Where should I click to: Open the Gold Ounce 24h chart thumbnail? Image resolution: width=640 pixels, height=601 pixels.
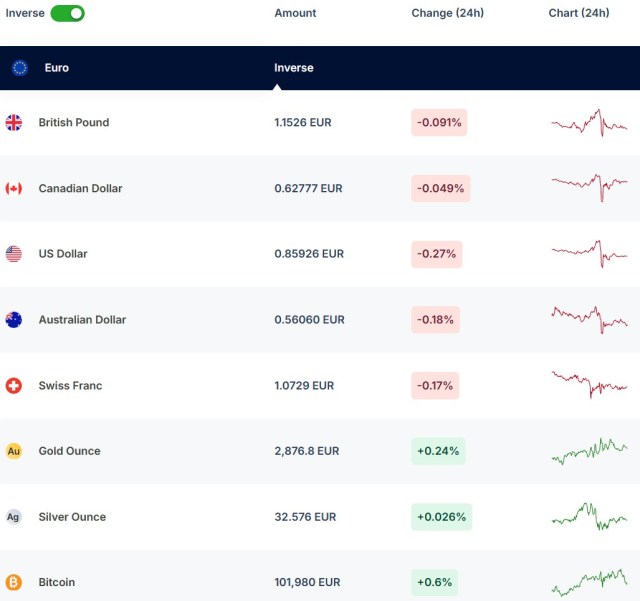coord(589,451)
